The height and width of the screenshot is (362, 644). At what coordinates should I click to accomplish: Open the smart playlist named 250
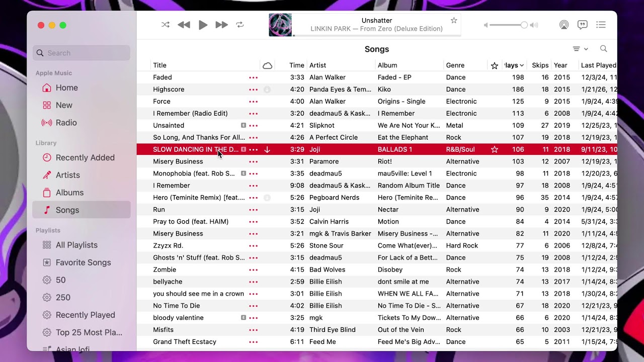(x=82, y=298)
